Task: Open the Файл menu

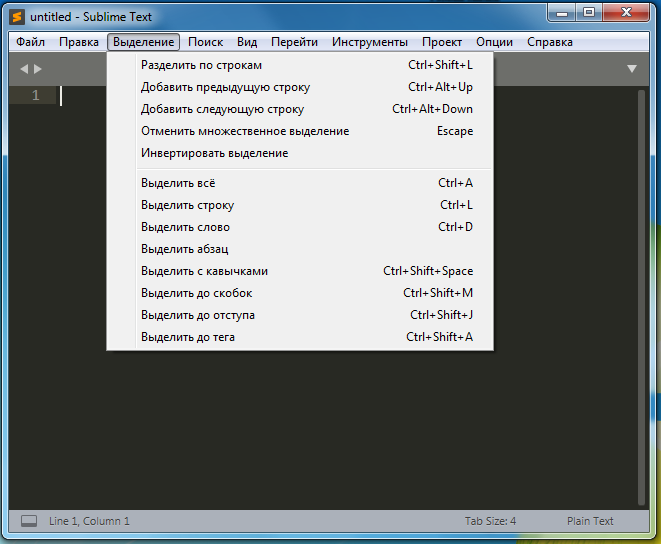Action: (30, 42)
